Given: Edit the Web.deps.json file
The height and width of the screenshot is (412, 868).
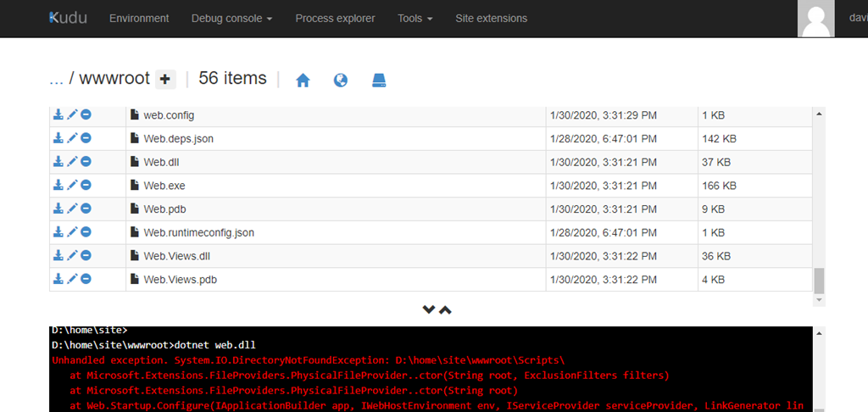Looking at the screenshot, I should coord(72,138).
